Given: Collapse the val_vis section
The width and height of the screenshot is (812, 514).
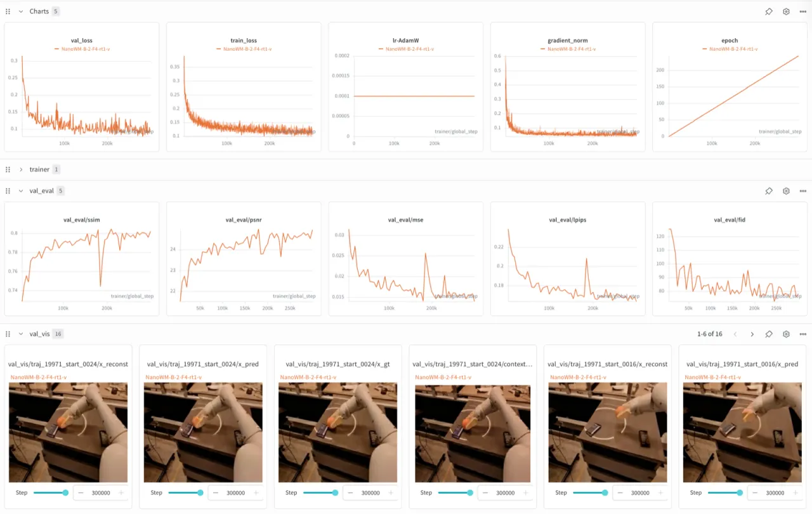Looking at the screenshot, I should pos(21,334).
